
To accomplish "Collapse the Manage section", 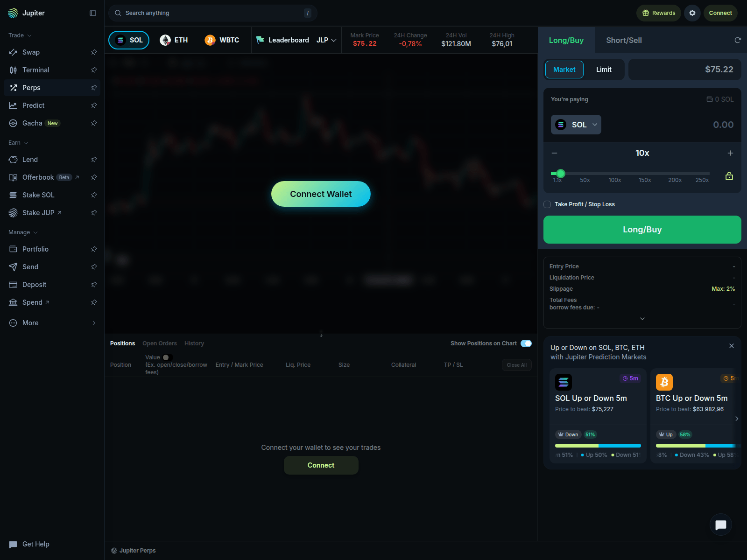I will (23, 232).
